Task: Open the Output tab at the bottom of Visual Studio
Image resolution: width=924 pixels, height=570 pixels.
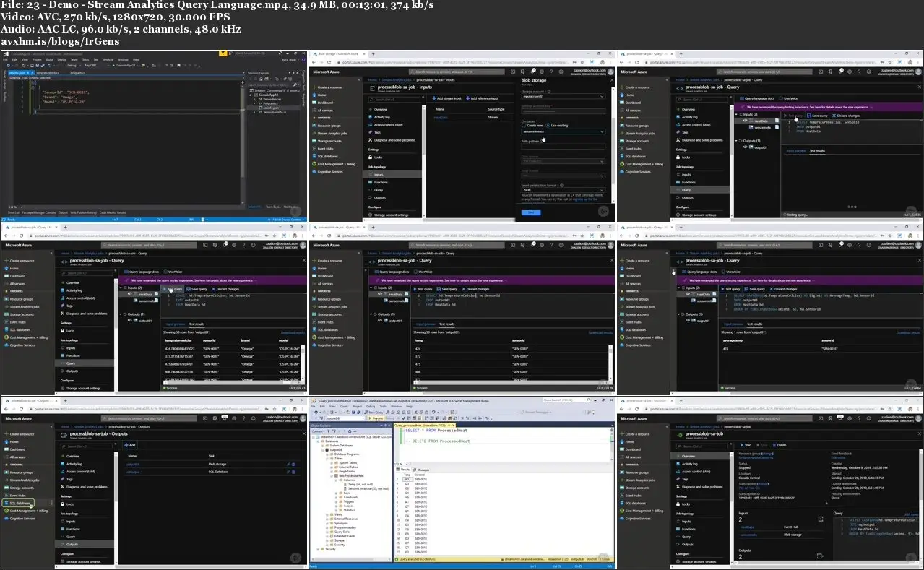Action: [63, 212]
